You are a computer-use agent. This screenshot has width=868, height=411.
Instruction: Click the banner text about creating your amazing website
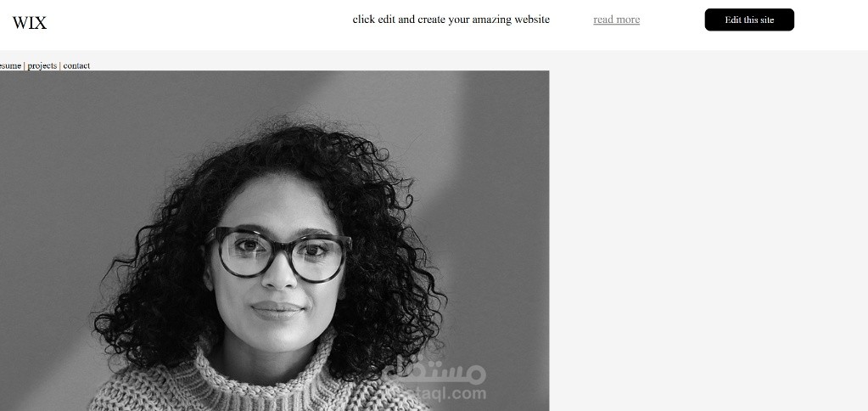tap(451, 20)
